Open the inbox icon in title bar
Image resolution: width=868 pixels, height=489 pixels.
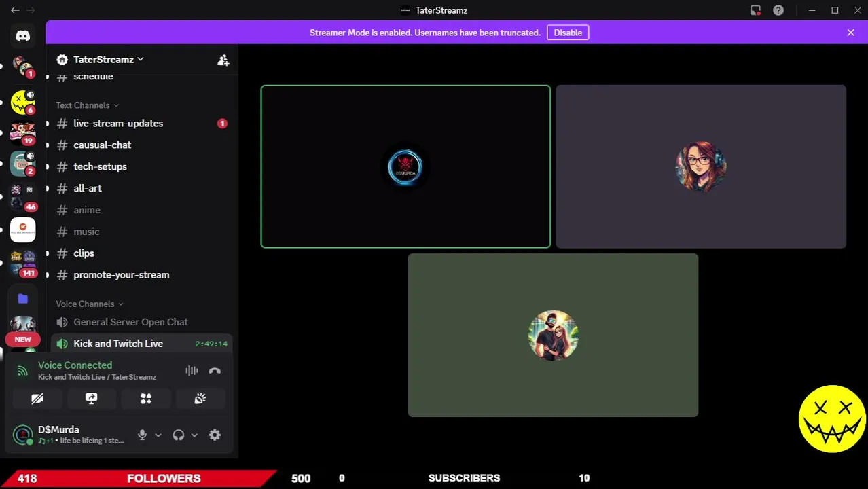(755, 10)
